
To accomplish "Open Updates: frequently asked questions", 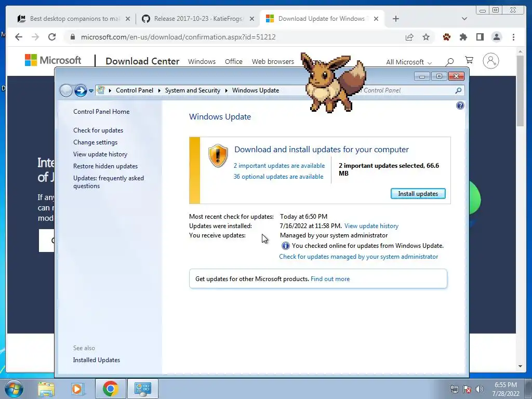I will pyautogui.click(x=109, y=182).
